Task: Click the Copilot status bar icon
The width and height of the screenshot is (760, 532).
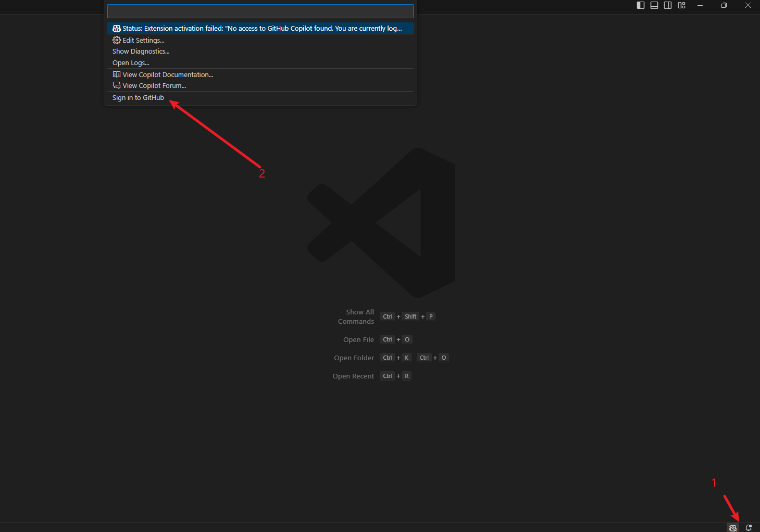Action: click(733, 527)
